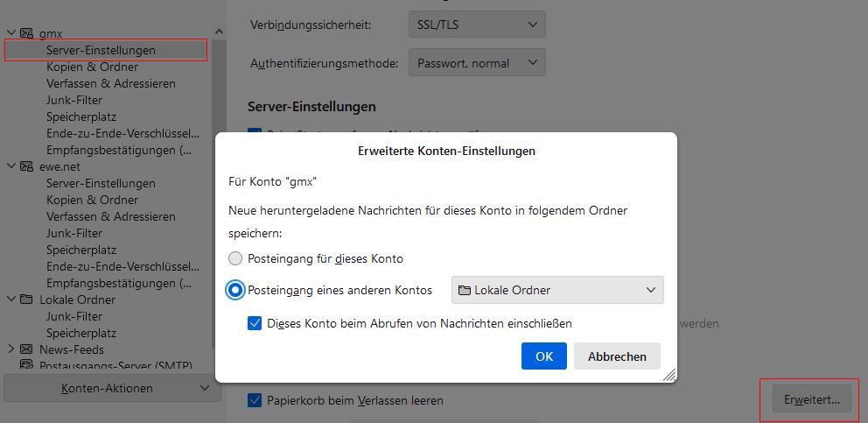Select 'Posteingang eines anderen Kontos' radio button
868x423 pixels.
[x=235, y=290]
